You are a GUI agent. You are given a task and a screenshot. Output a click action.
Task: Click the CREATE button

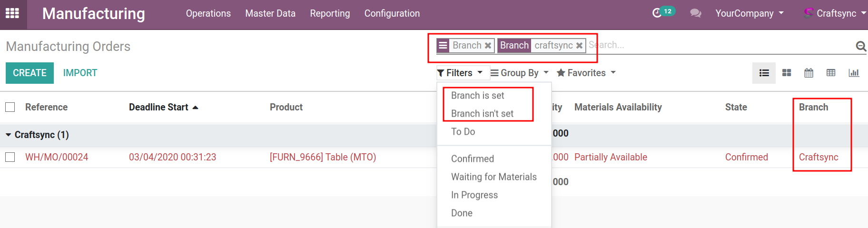point(30,73)
